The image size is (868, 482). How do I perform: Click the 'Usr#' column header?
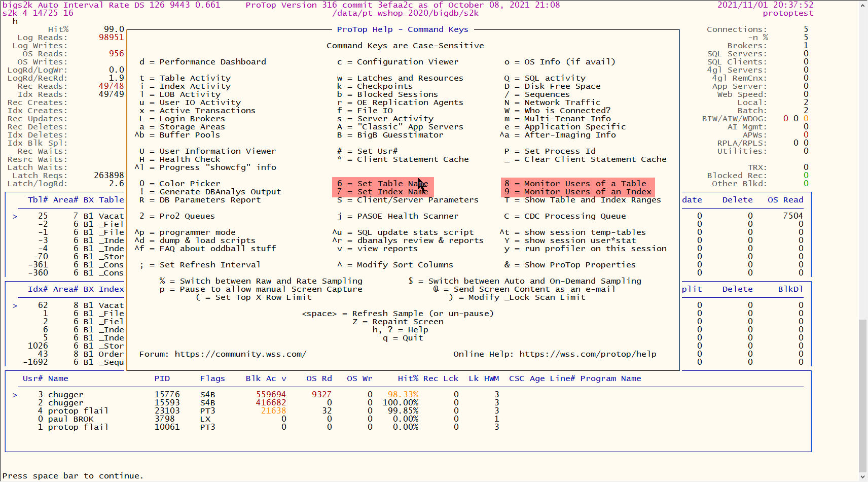pyautogui.click(x=33, y=378)
